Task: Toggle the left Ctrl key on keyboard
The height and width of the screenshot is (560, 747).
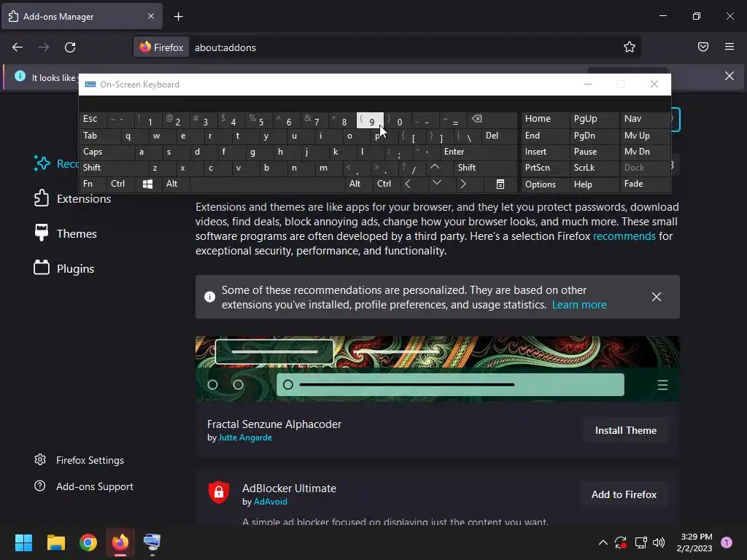Action: 120,184
